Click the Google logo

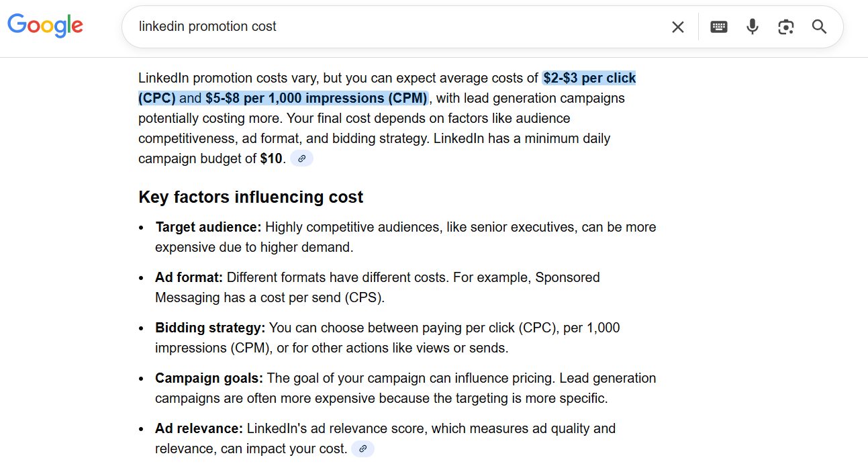pos(45,26)
